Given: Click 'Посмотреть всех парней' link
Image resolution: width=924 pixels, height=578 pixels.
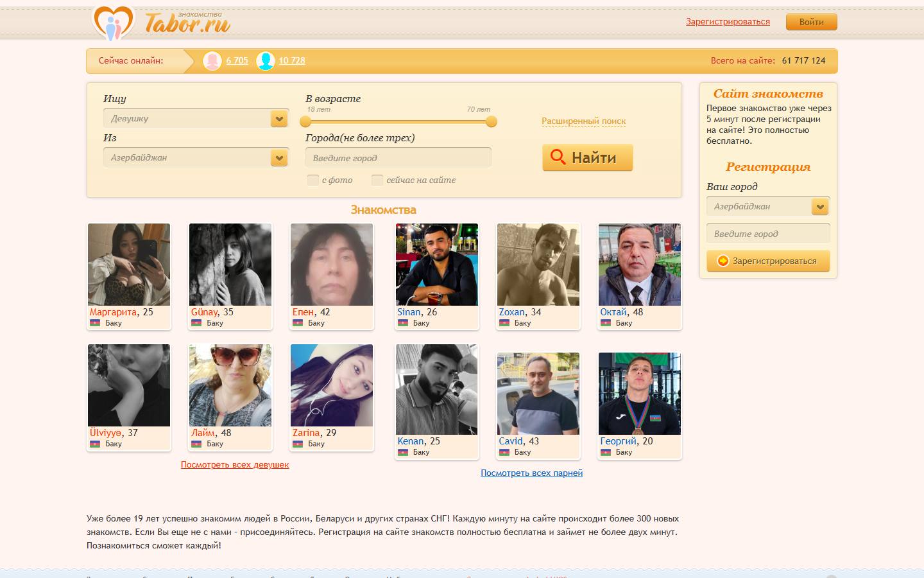Looking at the screenshot, I should (x=532, y=473).
